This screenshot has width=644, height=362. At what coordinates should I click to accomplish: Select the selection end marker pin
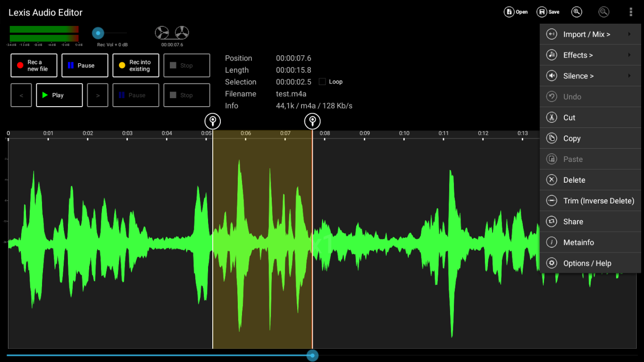point(312,121)
